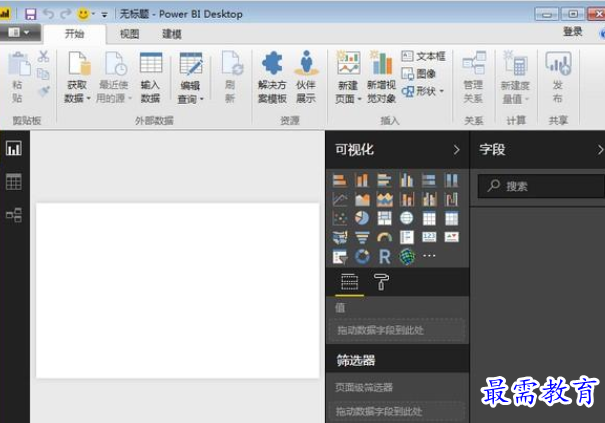Image resolution: width=605 pixels, height=423 pixels.
Task: Switch to Relationships view in the left sidebar
Action: coord(14,215)
